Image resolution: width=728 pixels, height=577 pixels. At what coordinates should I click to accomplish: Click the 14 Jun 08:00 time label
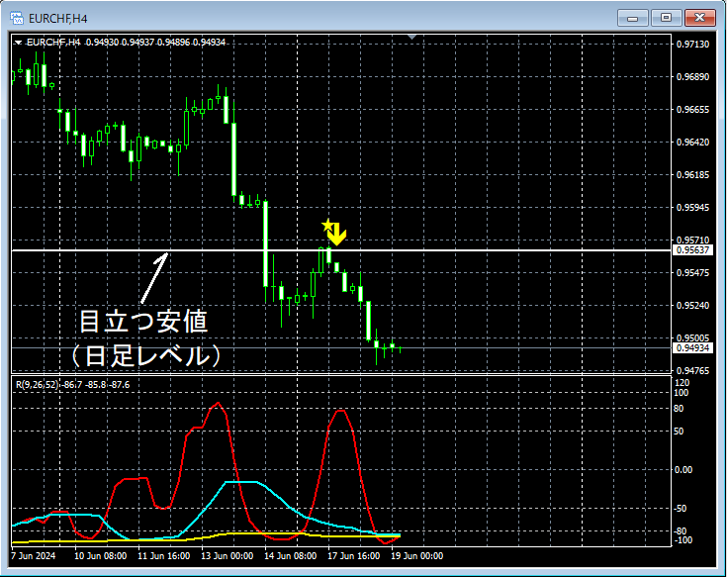290,556
